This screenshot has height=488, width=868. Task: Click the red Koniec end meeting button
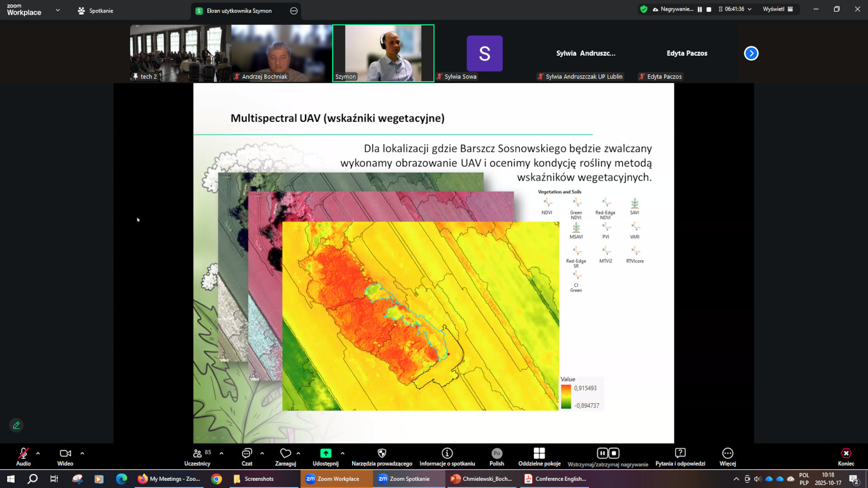pyautogui.click(x=846, y=457)
